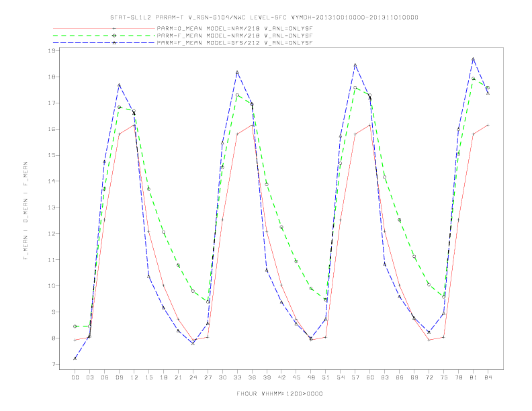The width and height of the screenshot is (532, 411).
Task: Click the chart title starting with STAT=SL1L2
Action: tap(264, 17)
